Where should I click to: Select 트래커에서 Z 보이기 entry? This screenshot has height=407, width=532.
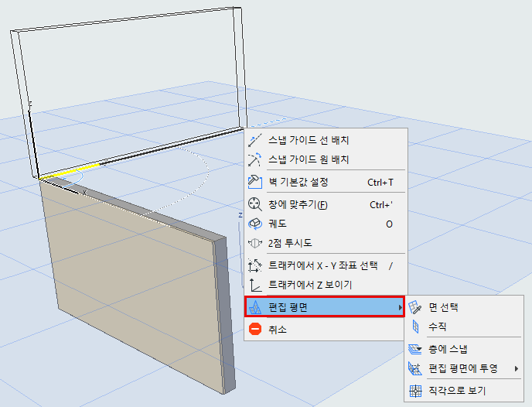[x=326, y=285]
